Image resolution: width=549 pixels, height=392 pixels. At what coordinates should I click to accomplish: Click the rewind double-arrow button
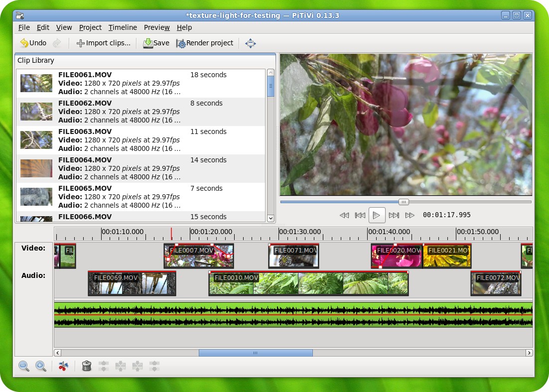[344, 215]
